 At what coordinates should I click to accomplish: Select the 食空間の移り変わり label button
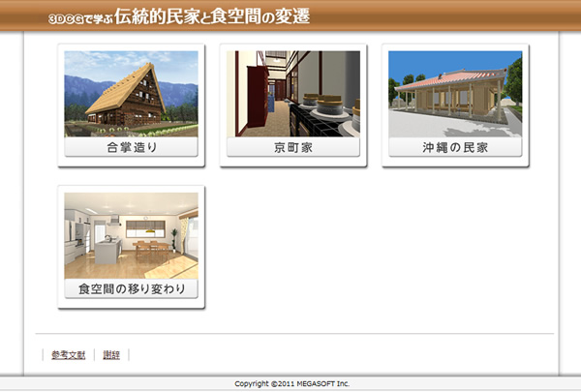tap(131, 289)
